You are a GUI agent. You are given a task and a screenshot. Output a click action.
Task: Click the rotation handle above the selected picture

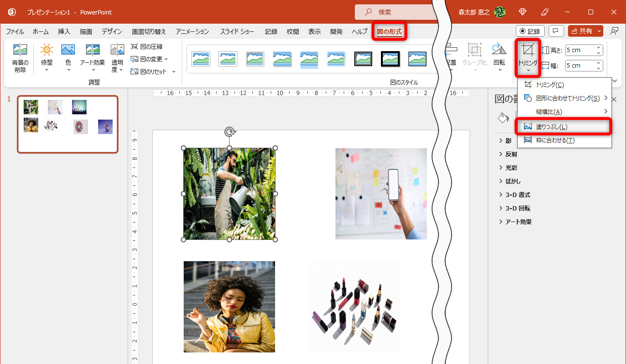pos(230,132)
